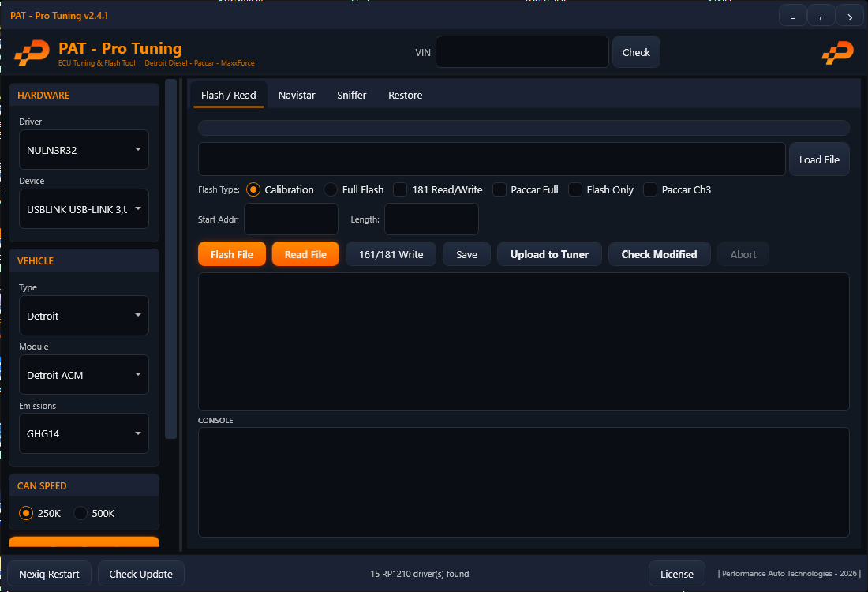Click the '15 RP1210 driver(s) found' status text
The height and width of the screenshot is (592, 868).
point(420,574)
